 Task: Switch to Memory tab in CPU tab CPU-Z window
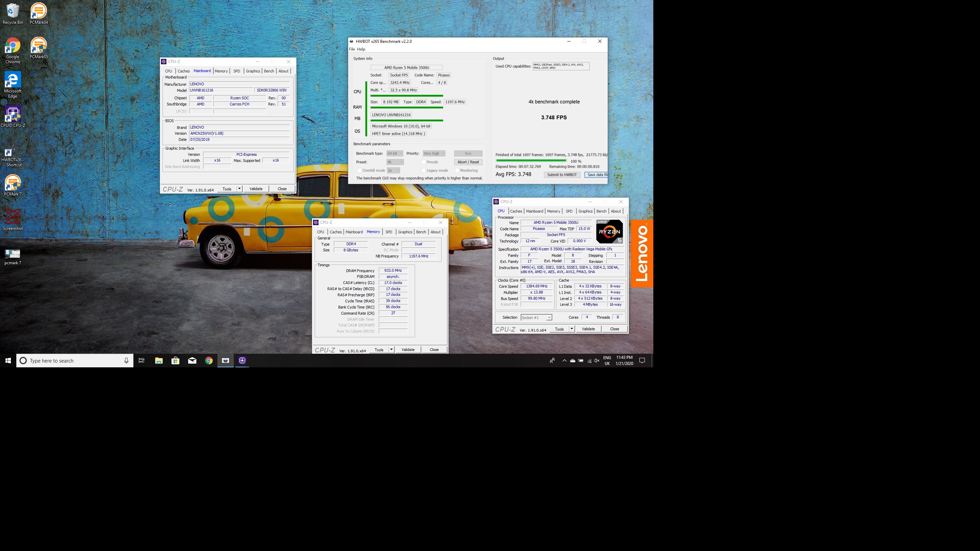pos(554,212)
